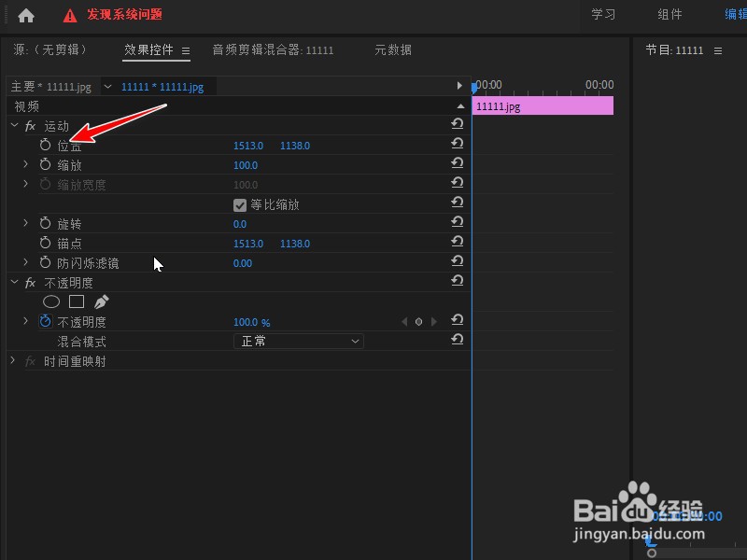Collapse the Motion (运动) effect group
The height and width of the screenshot is (560, 747).
(x=14, y=125)
